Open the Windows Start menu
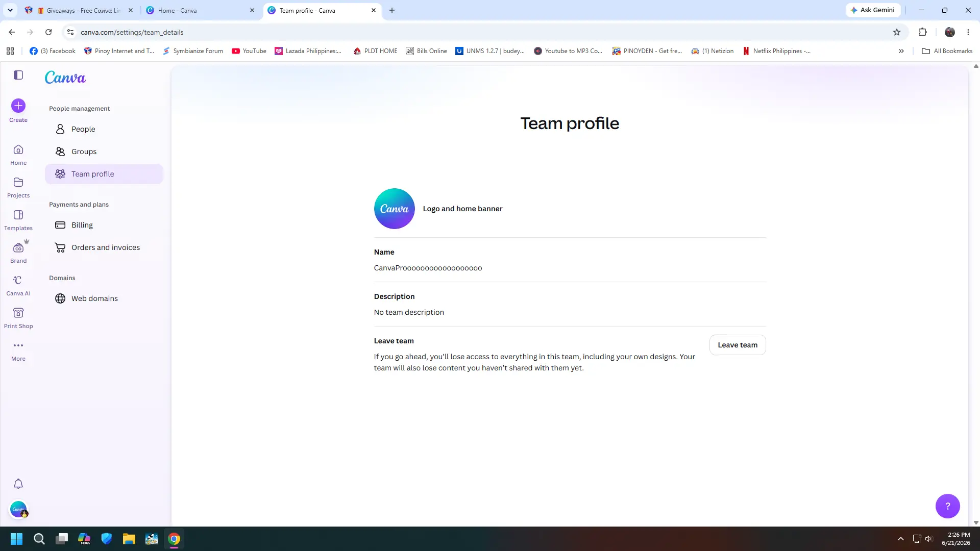Screen dimensions: 980x551 coord(16,539)
